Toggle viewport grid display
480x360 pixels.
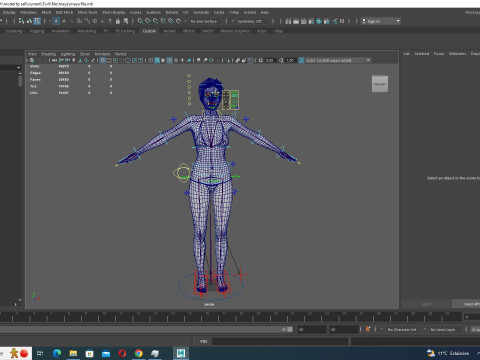(x=103, y=60)
